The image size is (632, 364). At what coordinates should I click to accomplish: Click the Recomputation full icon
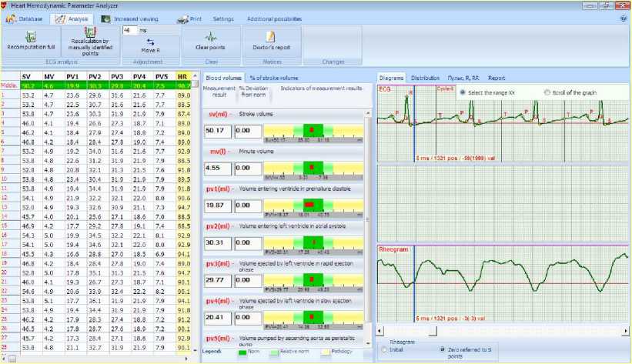[31, 36]
